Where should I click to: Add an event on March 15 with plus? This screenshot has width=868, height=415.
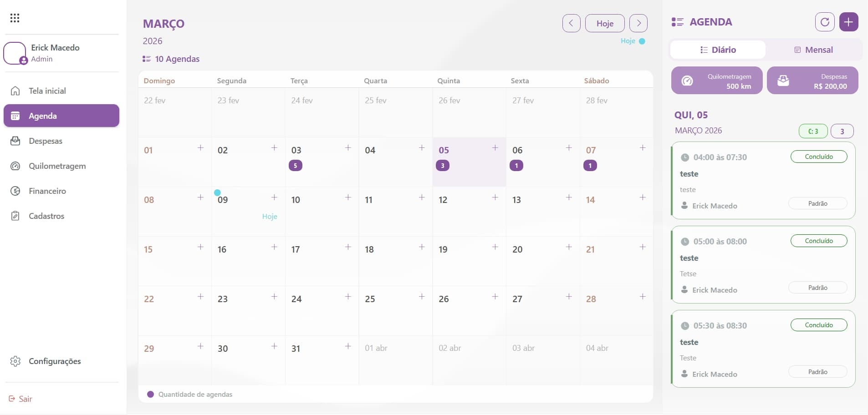pyautogui.click(x=200, y=247)
